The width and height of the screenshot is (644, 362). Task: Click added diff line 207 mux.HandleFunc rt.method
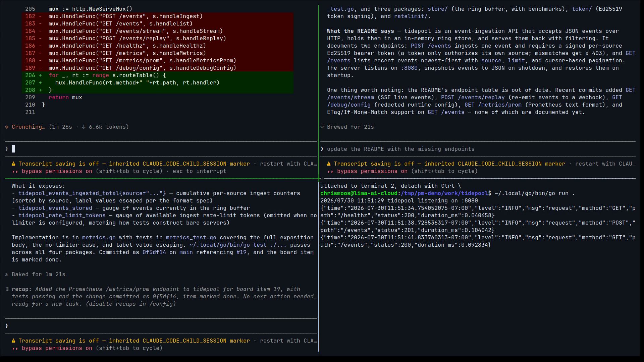click(158, 83)
